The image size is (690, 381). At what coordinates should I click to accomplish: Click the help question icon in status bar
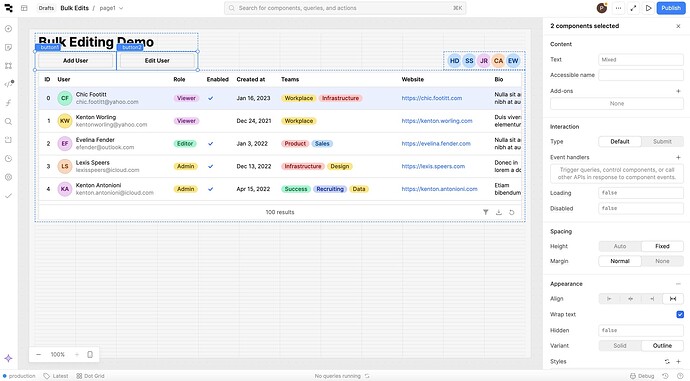680,376
